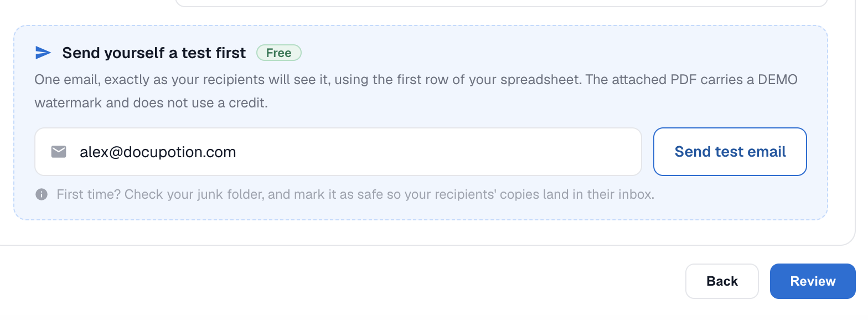The height and width of the screenshot is (320, 868).
Task: Click the green Free badge
Action: point(279,53)
